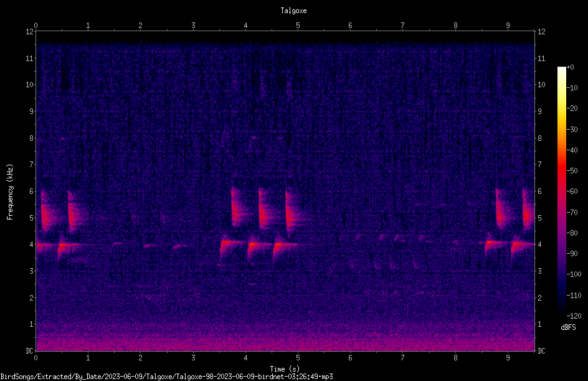Click the '+0' value on the color scale
The image size is (588, 381).
(570, 67)
